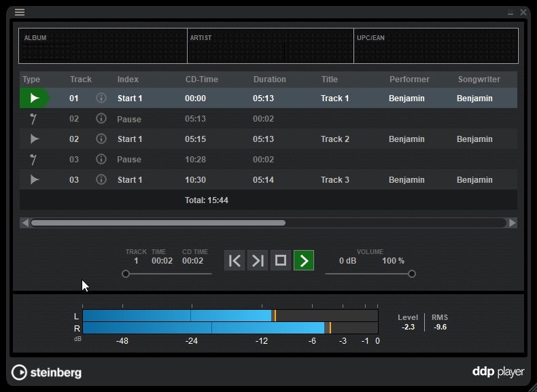Click the green play icon for Track 01
Screen dimensions: 537x392
pyautogui.click(x=34, y=99)
